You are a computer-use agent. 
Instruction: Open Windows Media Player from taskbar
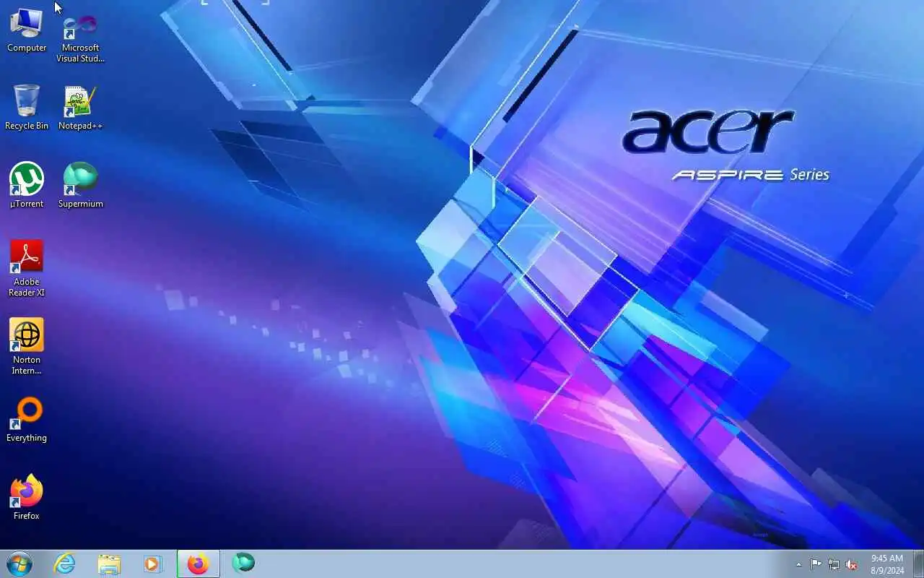point(152,564)
